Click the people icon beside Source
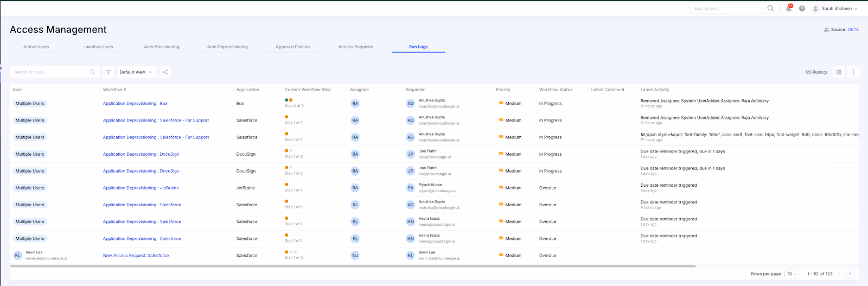868x286 pixels. (826, 30)
